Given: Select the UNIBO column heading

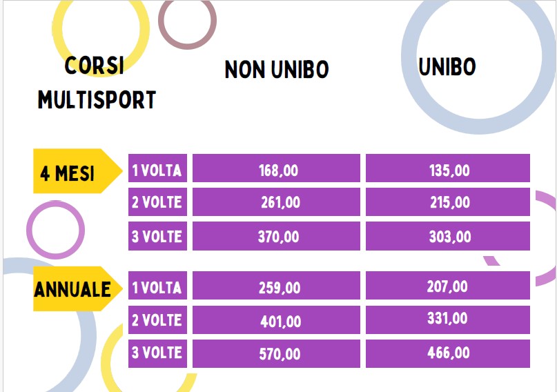Looking at the screenshot, I should [x=447, y=67].
